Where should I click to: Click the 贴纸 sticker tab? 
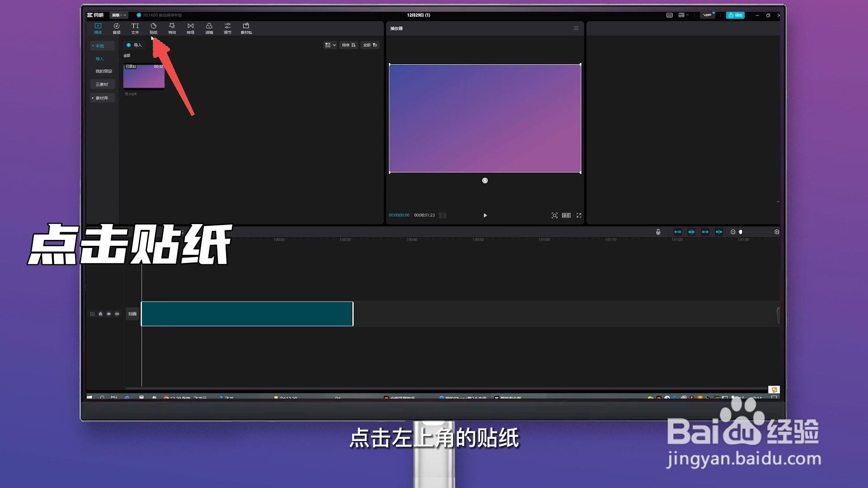(x=153, y=28)
